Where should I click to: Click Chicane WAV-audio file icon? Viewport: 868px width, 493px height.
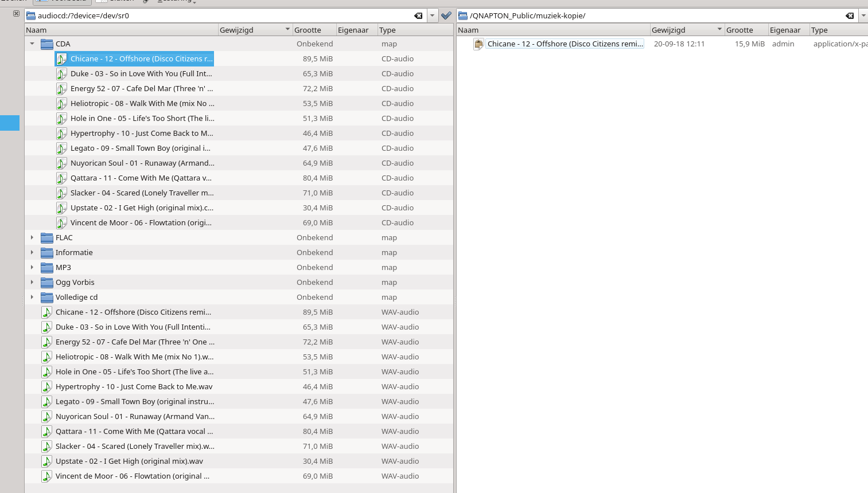coord(46,312)
